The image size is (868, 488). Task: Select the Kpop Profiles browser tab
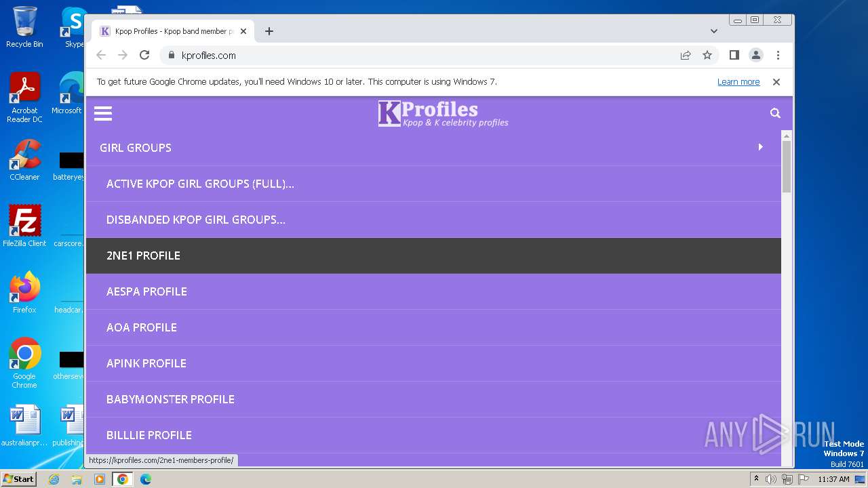pyautogui.click(x=173, y=31)
